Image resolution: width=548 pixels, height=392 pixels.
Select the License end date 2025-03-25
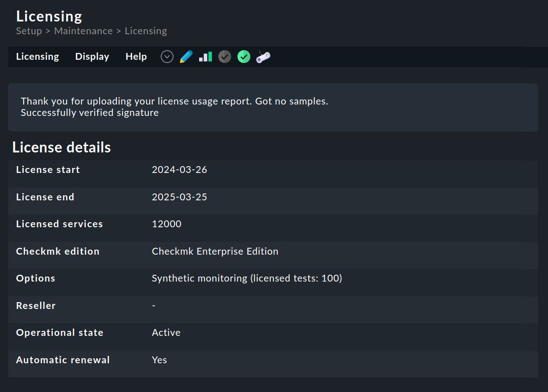point(179,197)
